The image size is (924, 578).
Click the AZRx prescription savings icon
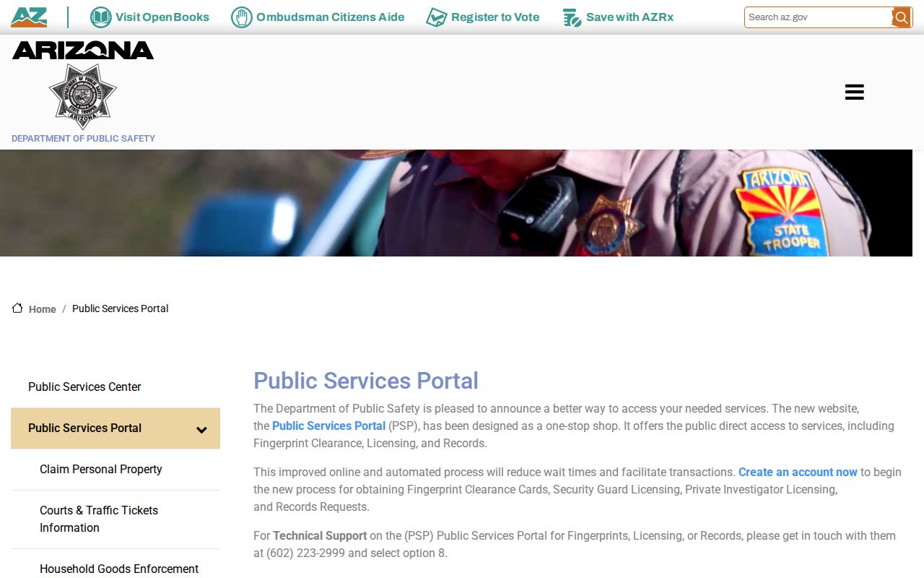572,17
